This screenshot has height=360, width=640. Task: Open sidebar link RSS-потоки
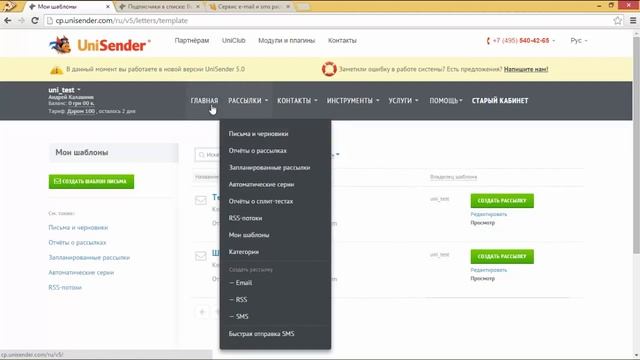[65, 287]
